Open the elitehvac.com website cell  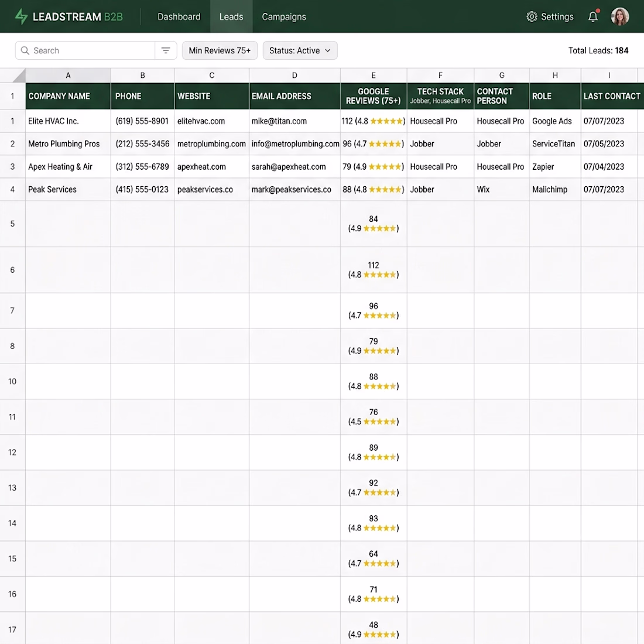tap(211, 121)
